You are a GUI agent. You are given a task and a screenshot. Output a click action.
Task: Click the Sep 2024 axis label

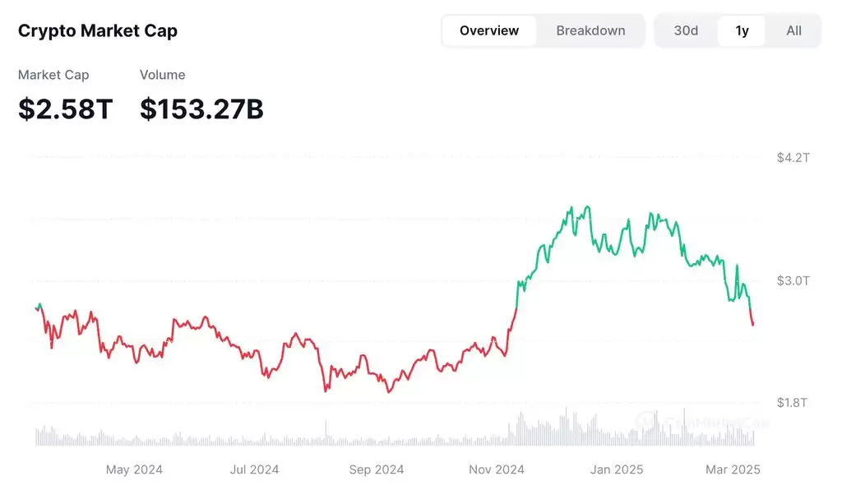pos(377,469)
